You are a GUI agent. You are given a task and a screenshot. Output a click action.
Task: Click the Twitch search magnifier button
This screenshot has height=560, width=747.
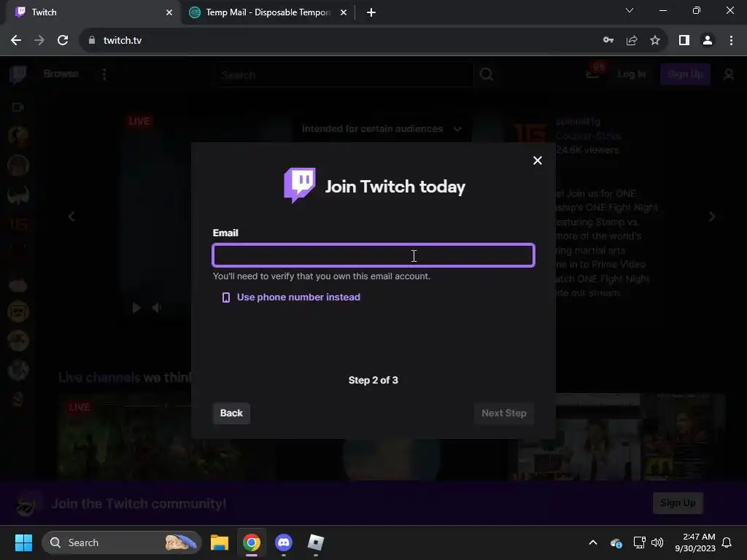pyautogui.click(x=487, y=75)
